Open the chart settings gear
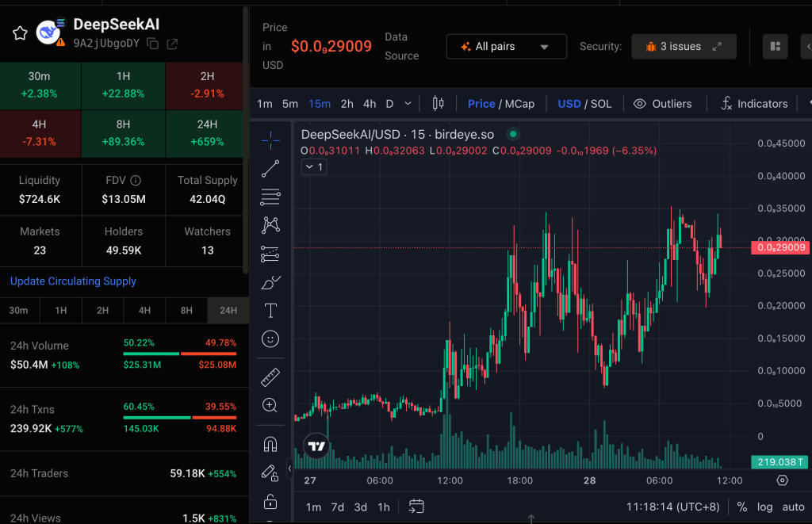 point(783,480)
